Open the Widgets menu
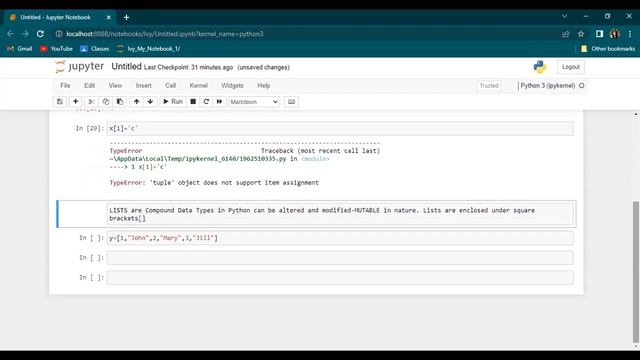 [x=232, y=86]
